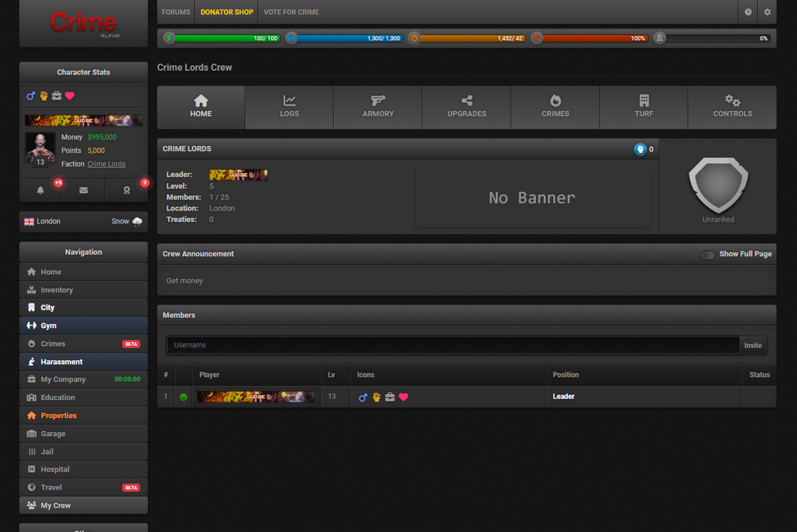Select the crew Turf tab

tap(644, 107)
